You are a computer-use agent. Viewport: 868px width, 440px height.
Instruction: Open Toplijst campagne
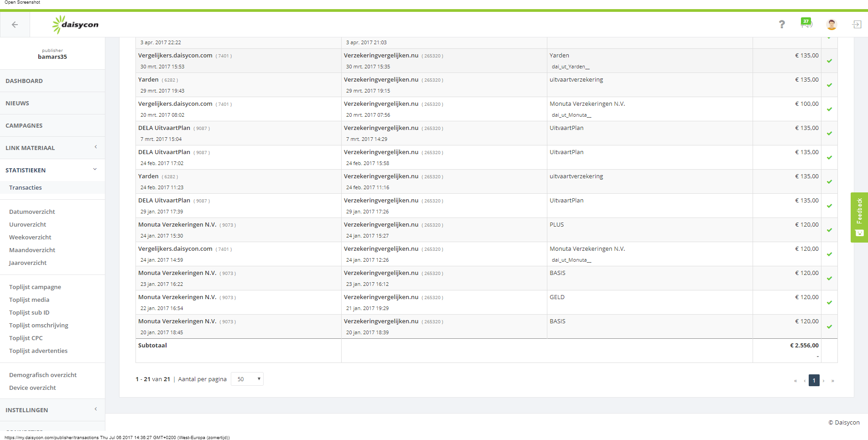[x=35, y=287]
